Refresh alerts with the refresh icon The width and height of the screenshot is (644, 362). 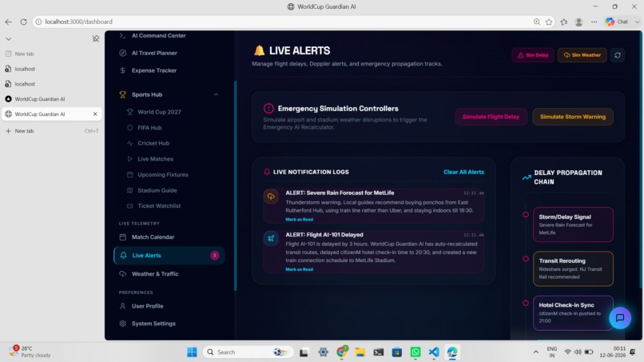618,55
